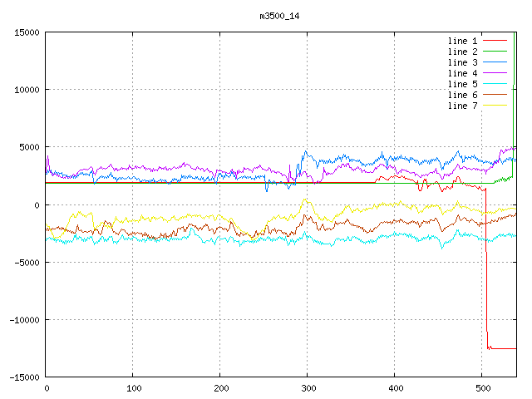The image size is (532, 399).
Task: Toggle the "line 3" legend label
Action: coord(462,62)
